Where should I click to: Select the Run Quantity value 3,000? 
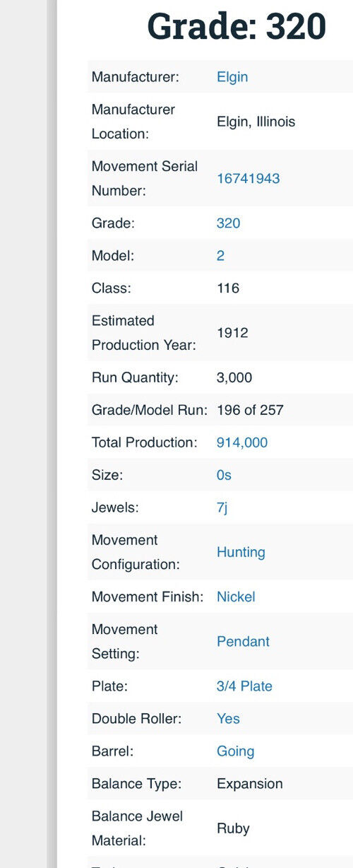pos(234,377)
